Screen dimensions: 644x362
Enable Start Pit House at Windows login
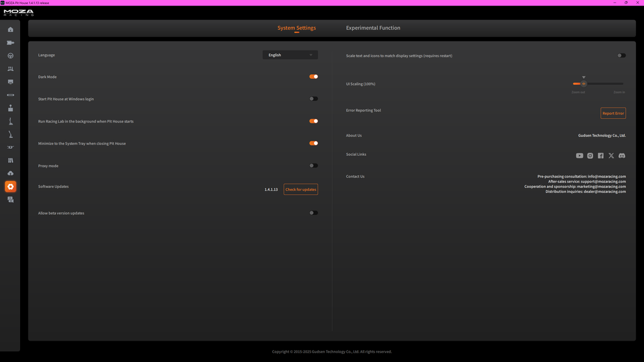pyautogui.click(x=313, y=99)
